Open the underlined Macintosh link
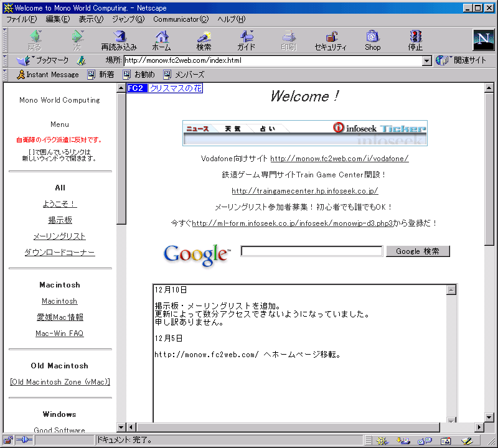This screenshot has width=498, height=448. [59, 301]
